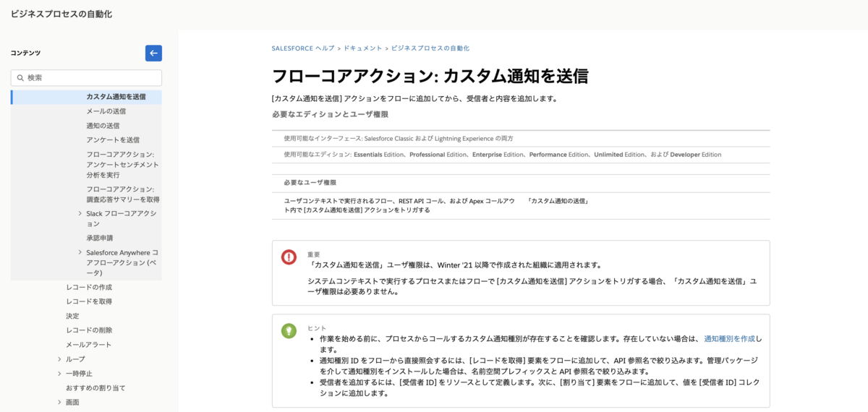Expand the Salesforce Anywhere core flow actions item

[x=80, y=252]
